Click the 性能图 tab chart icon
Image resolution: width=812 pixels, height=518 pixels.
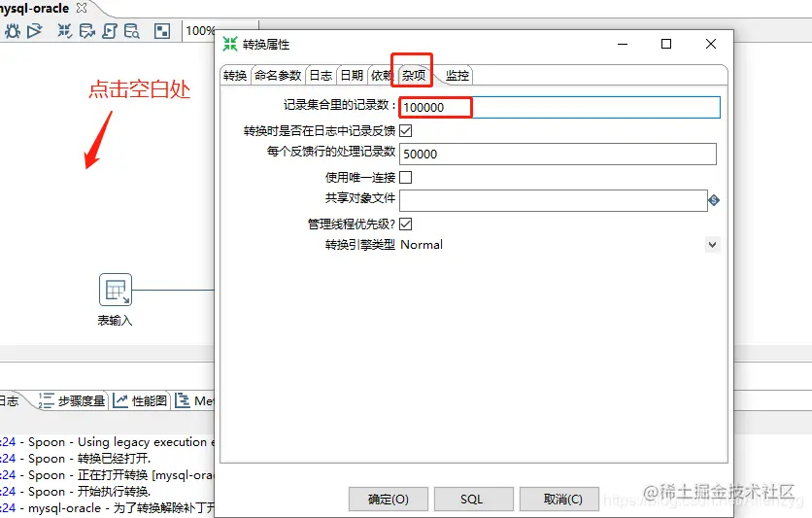[x=120, y=400]
